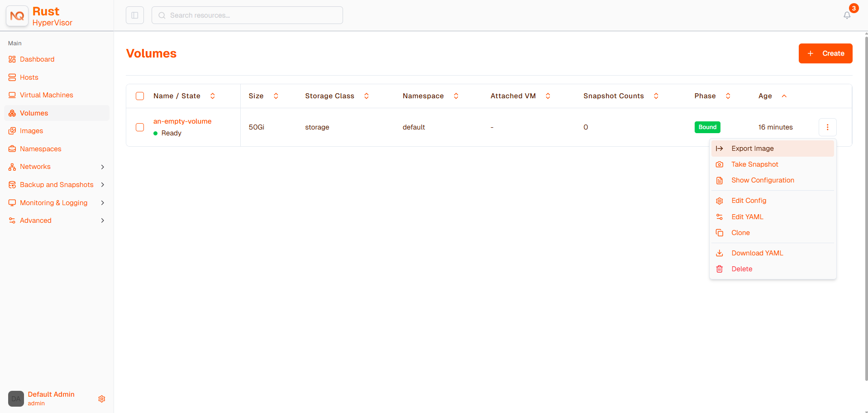Click the 50Gi size cell
This screenshot has width=868, height=413.
257,127
